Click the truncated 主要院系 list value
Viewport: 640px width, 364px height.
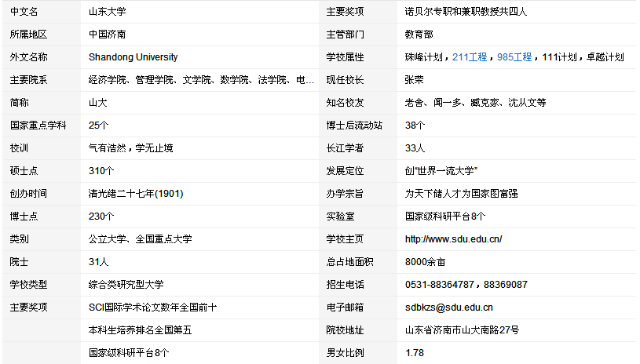point(201,80)
